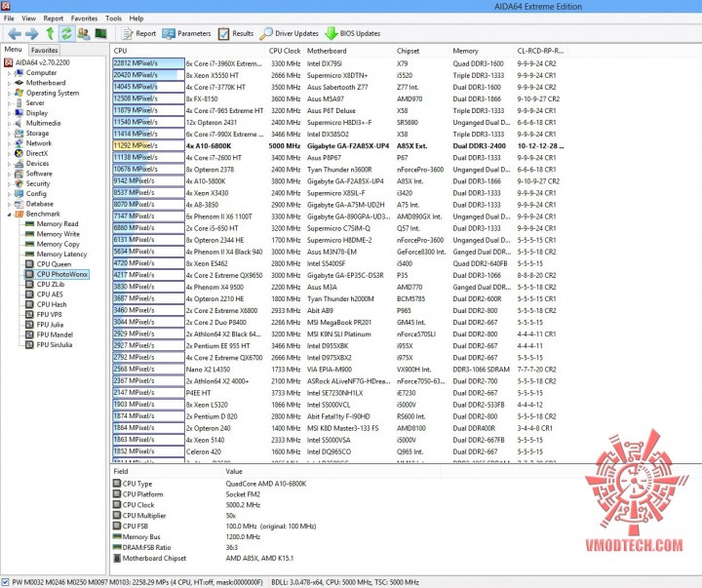Click the Back arrow toolbar icon

pyautogui.click(x=15, y=33)
